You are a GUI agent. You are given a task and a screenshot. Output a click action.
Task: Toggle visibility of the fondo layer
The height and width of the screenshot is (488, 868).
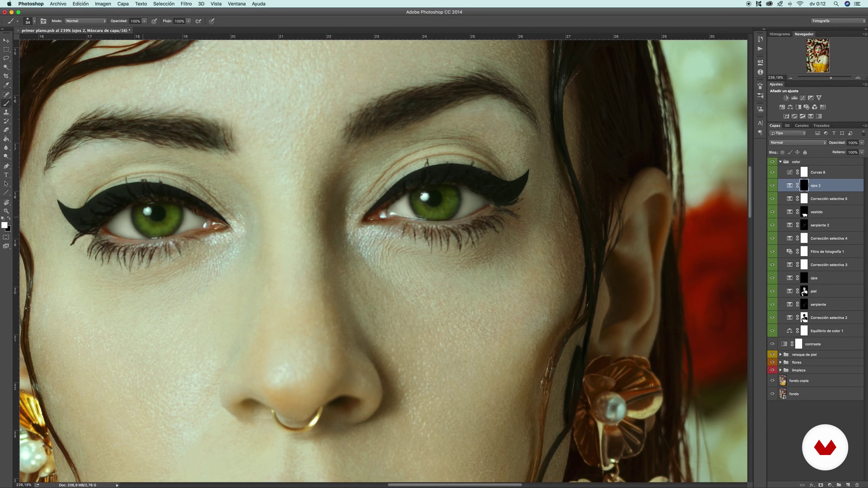772,394
